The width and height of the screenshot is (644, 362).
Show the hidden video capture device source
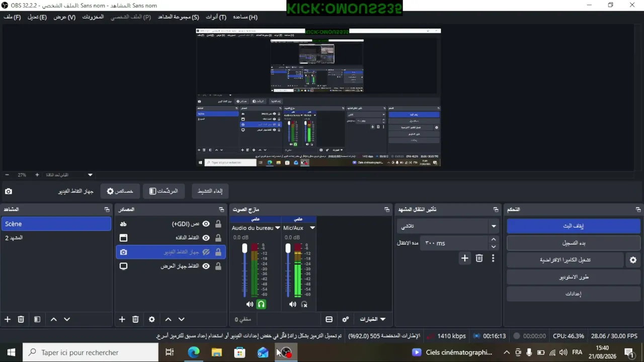coord(206,252)
